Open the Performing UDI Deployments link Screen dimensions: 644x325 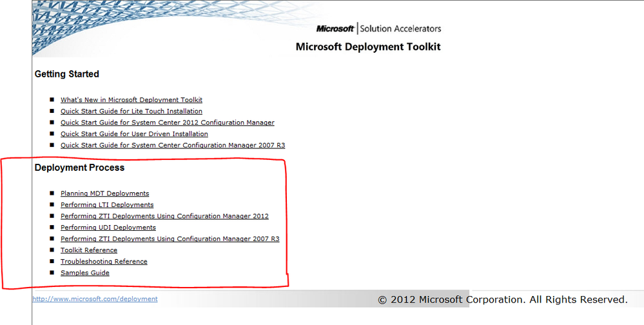108,227
